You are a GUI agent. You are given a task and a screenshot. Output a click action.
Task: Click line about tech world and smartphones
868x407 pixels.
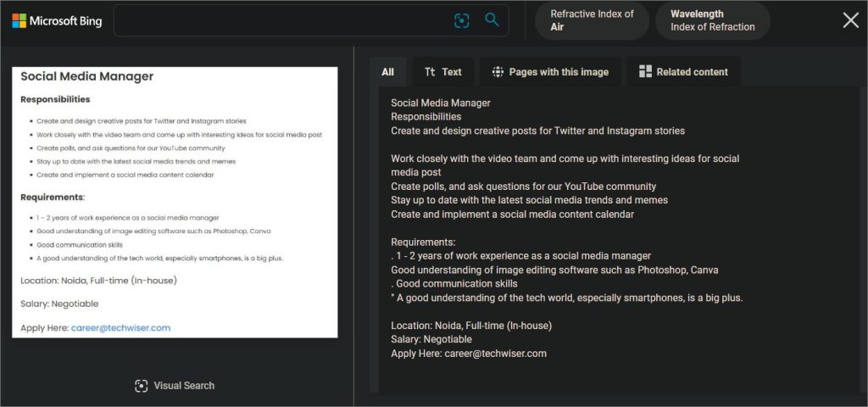(567, 298)
